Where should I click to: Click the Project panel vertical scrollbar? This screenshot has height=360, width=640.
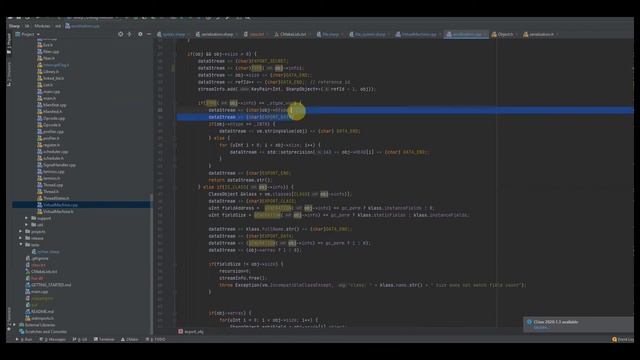pos(152,263)
